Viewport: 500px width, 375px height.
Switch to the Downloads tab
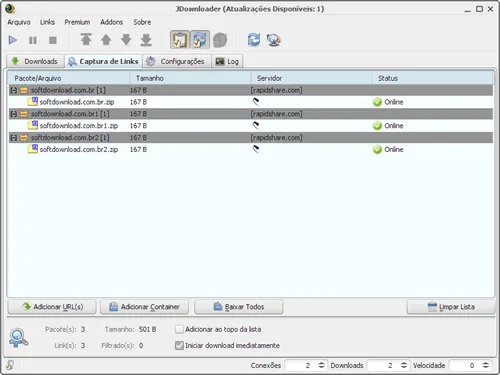click(35, 61)
